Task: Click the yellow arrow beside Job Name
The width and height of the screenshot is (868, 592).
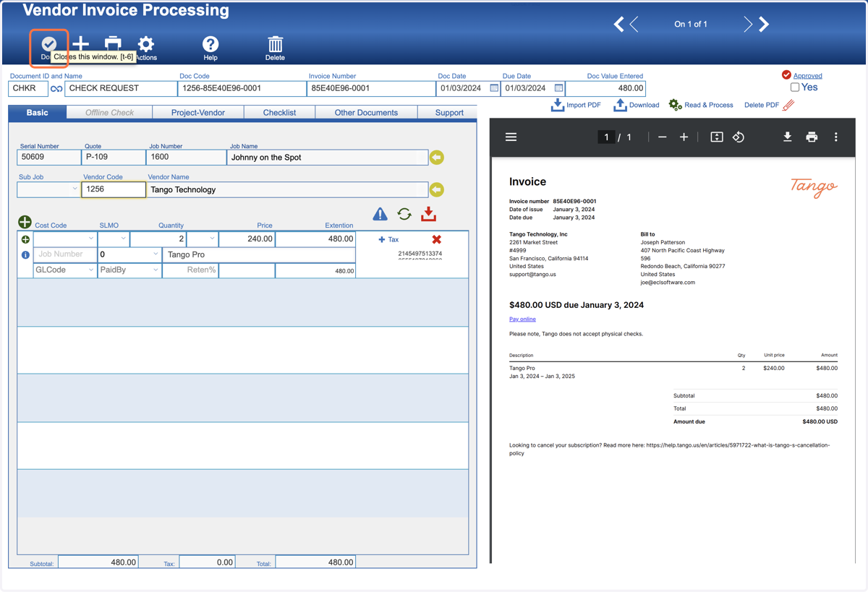Action: (x=437, y=158)
